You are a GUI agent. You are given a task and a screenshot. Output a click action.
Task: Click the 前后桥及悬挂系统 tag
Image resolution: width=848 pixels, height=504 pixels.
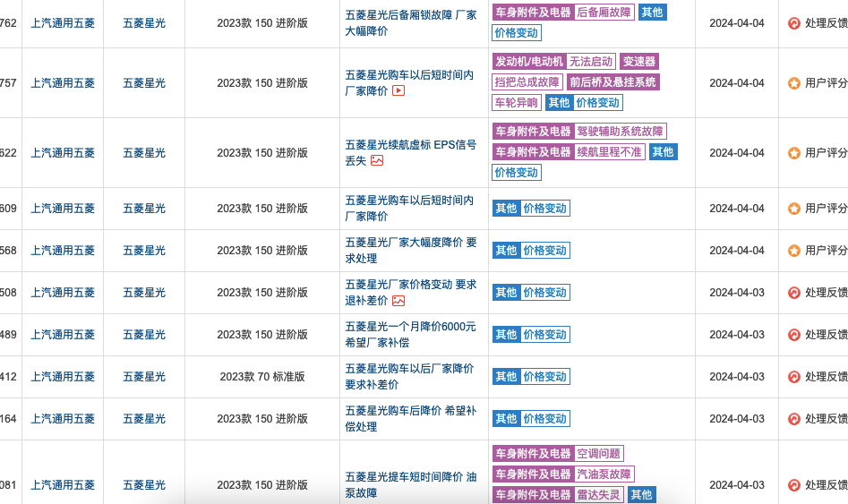pyautogui.click(x=612, y=82)
